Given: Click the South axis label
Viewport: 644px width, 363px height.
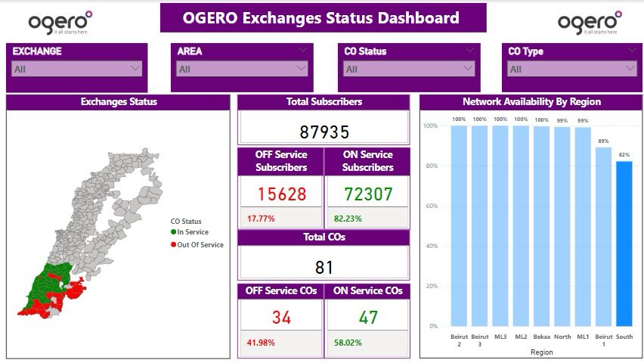Looking at the screenshot, I should [x=624, y=337].
